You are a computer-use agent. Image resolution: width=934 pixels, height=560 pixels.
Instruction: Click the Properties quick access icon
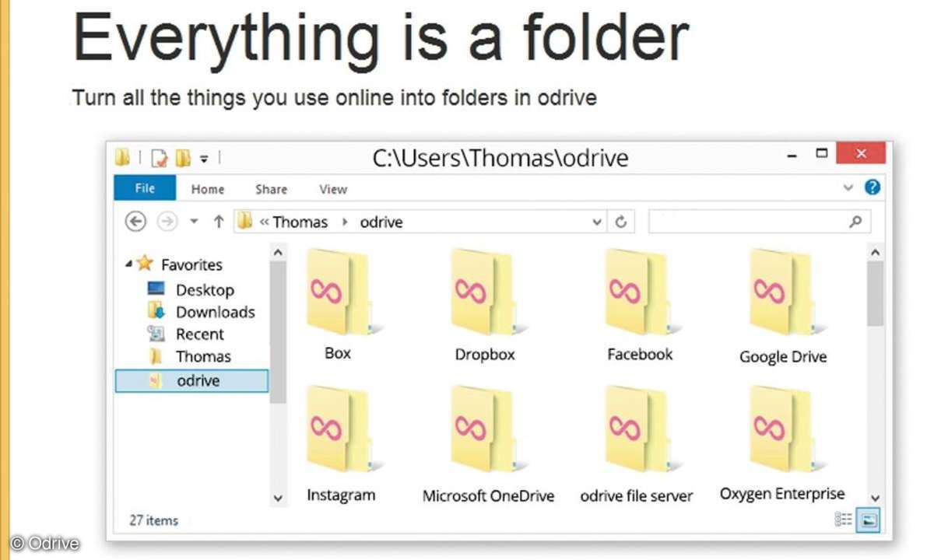(x=160, y=159)
